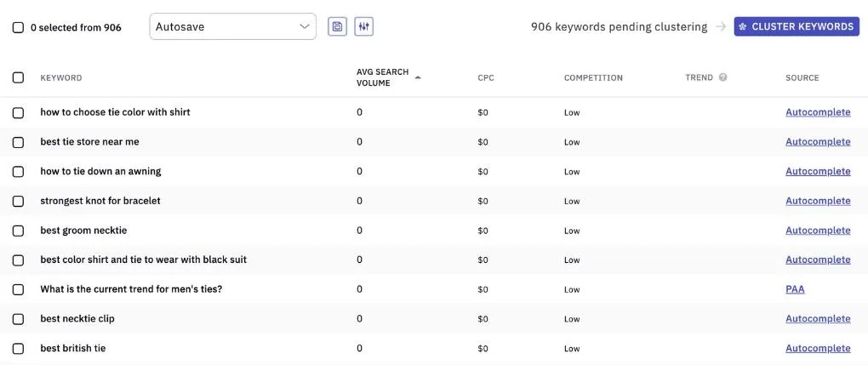The height and width of the screenshot is (365, 868).
Task: Click the Cluster Keywords button
Action: (x=797, y=26)
